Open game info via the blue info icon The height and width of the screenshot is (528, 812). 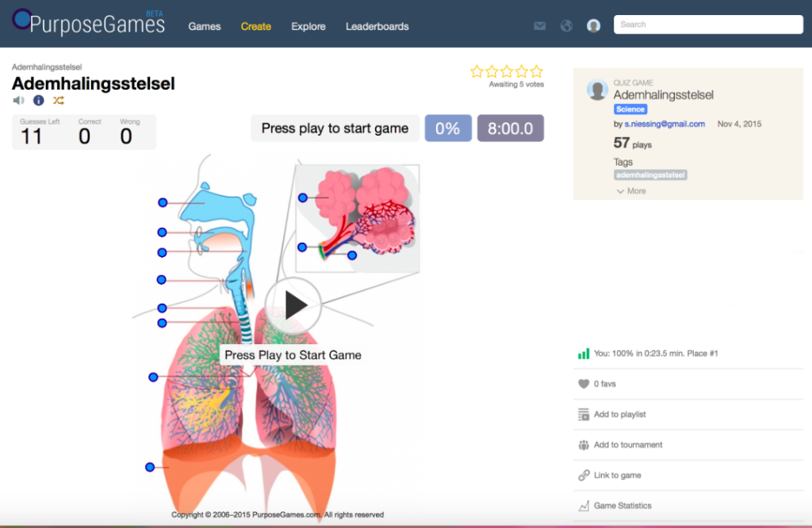(x=38, y=100)
